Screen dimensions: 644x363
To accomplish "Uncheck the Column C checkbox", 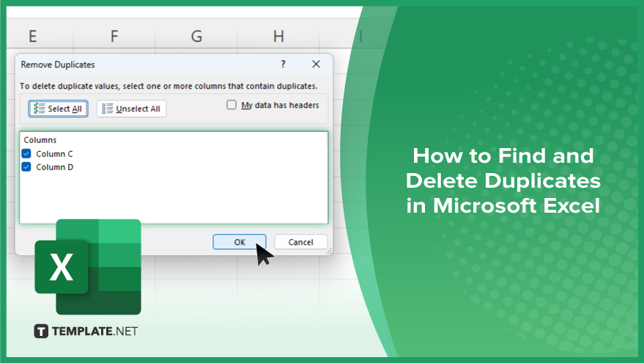I will [x=26, y=154].
